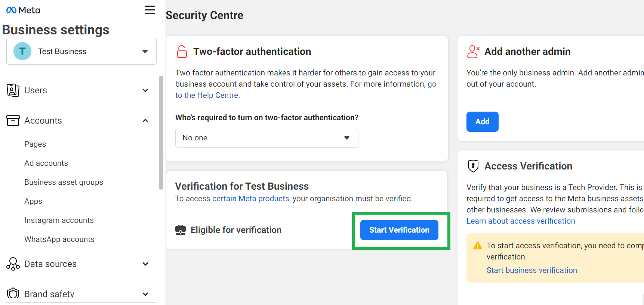Image resolution: width=644 pixels, height=305 pixels.
Task: Open the 'No one' two-factor dropdown
Action: point(266,138)
